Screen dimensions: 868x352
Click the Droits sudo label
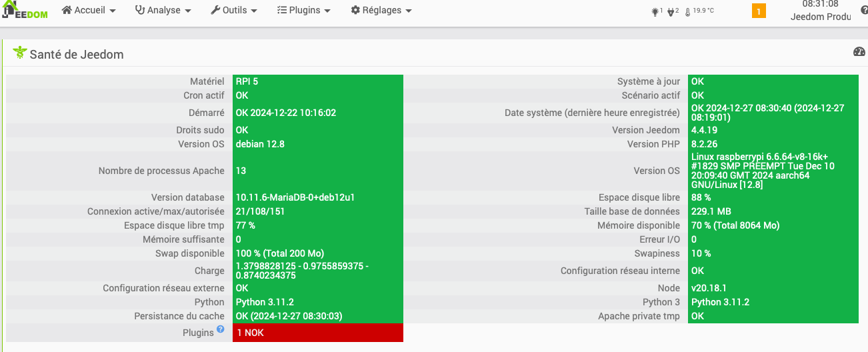[200, 130]
